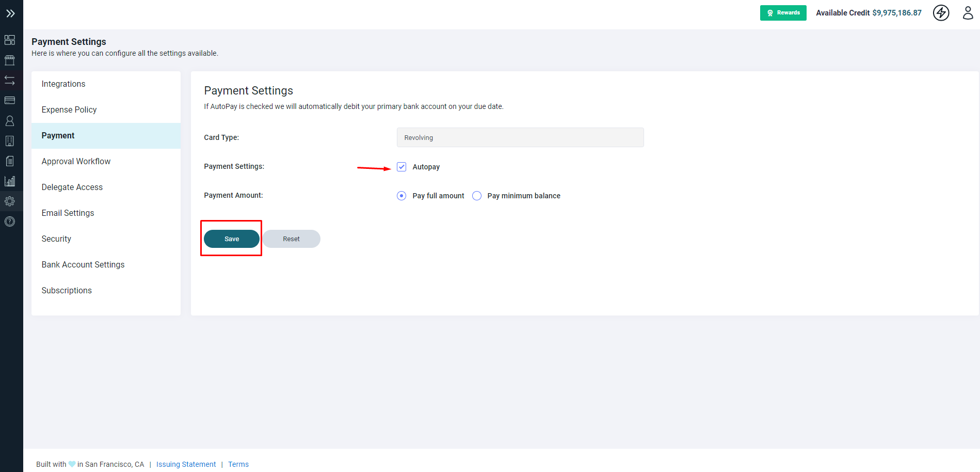The height and width of the screenshot is (472, 980).
Task: Open the Approval Workflow section
Action: coord(76,161)
